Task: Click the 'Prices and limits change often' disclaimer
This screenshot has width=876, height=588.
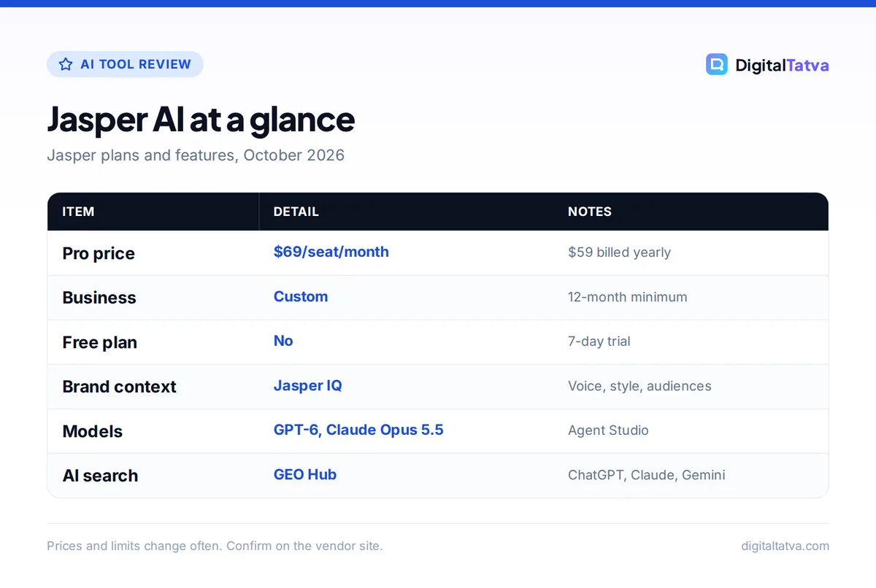Action: pyautogui.click(x=215, y=546)
